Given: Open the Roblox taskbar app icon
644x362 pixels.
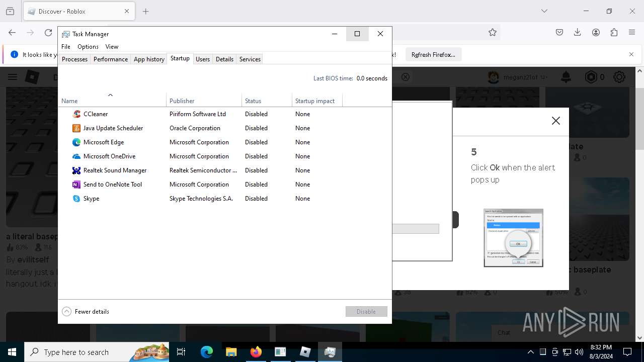Looking at the screenshot, I should 305,352.
